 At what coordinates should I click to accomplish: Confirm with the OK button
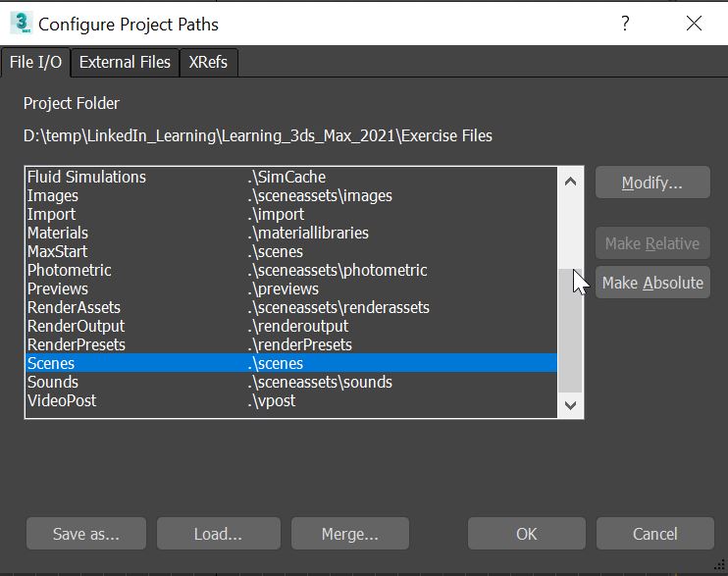pyautogui.click(x=527, y=534)
